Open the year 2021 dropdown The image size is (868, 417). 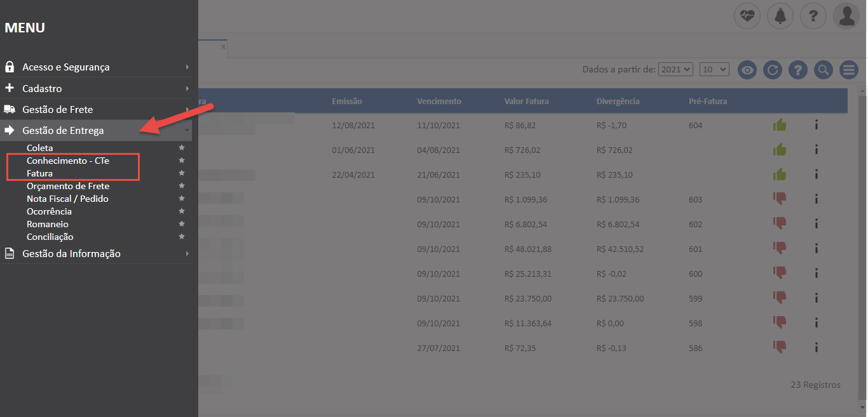(x=675, y=69)
